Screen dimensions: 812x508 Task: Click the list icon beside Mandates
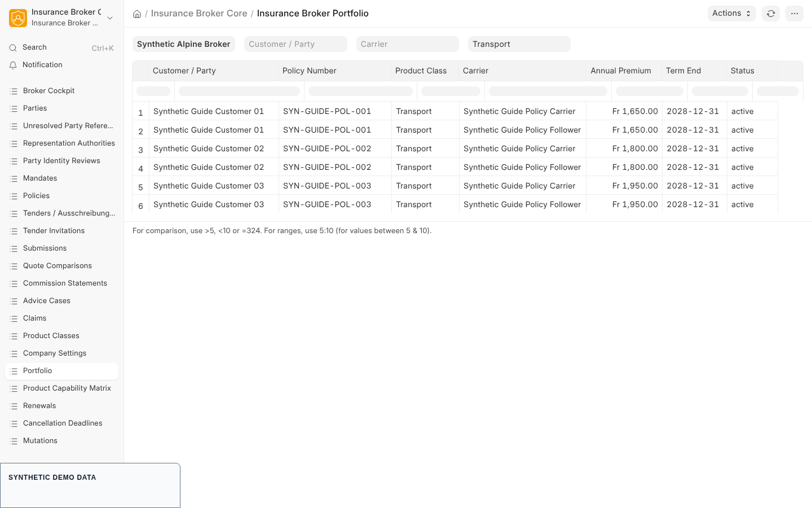click(14, 178)
